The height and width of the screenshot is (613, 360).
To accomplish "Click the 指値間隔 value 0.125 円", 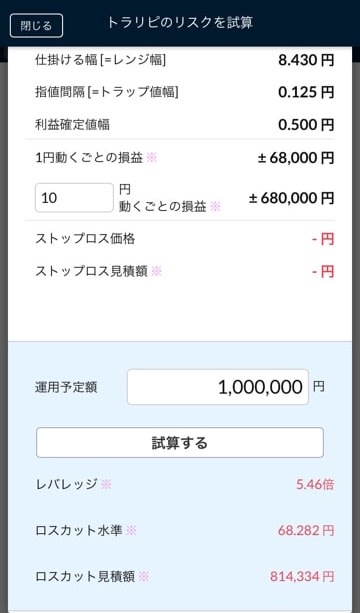I will (x=306, y=92).
